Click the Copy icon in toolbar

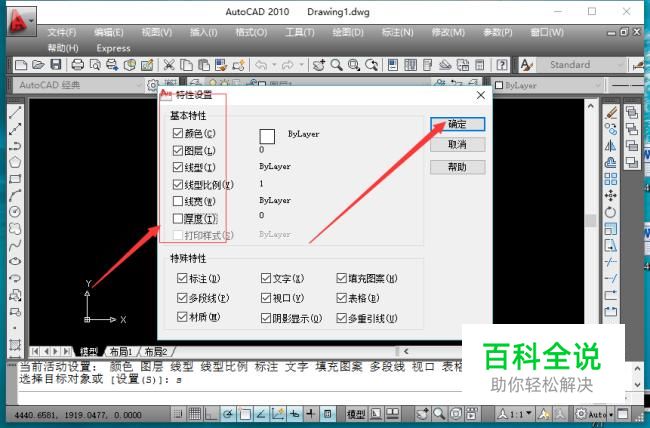pos(186,65)
